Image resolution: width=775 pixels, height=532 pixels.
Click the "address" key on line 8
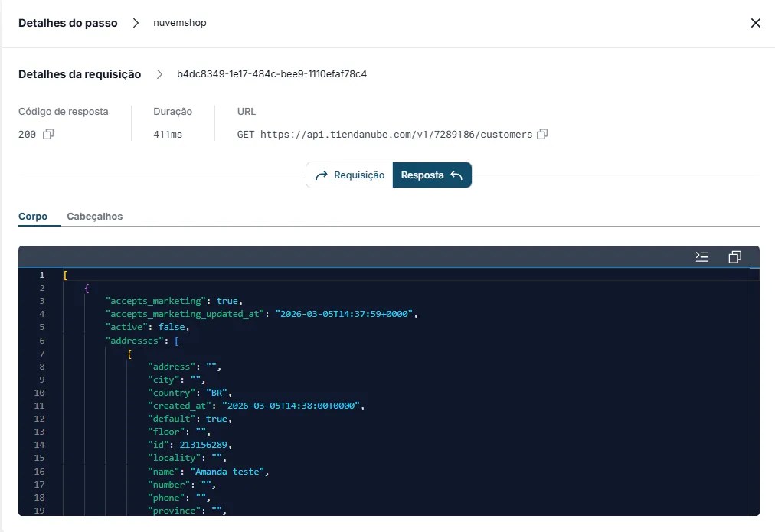[x=172, y=367]
